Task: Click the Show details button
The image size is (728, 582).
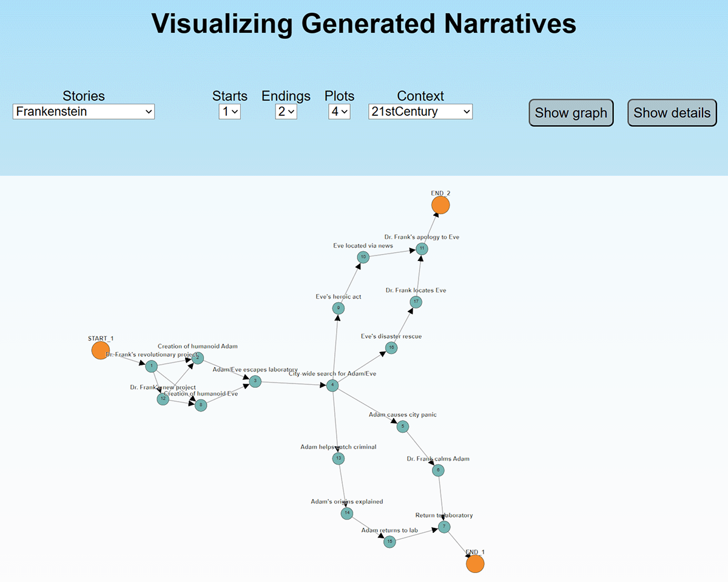Action: tap(672, 113)
